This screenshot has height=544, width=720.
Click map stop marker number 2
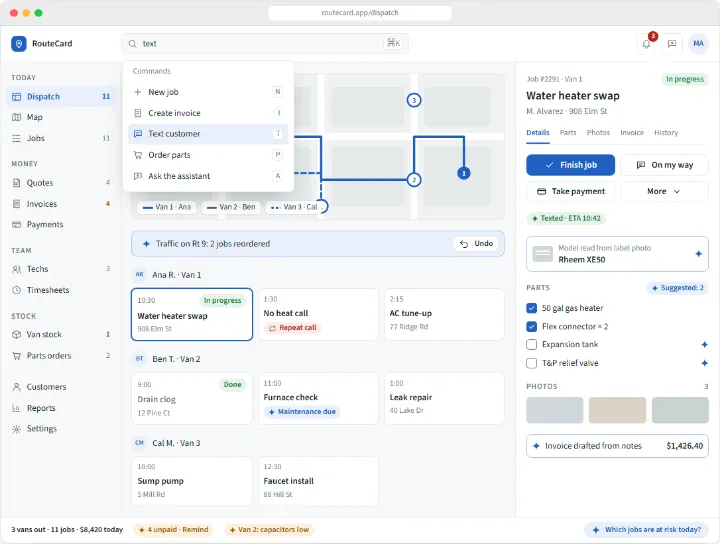coord(414,179)
